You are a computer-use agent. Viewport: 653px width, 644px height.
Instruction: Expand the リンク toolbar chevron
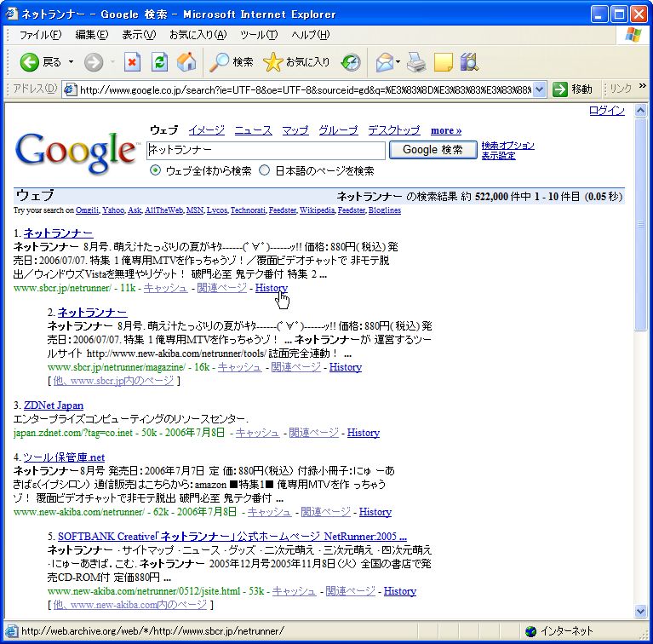point(643,86)
